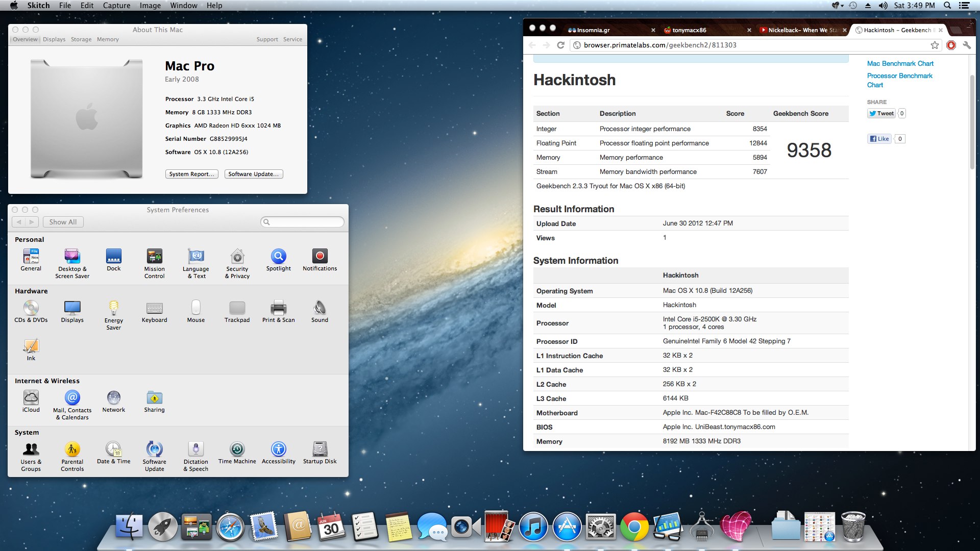The image size is (980, 551).
Task: Open Desktop & Screen Saver preferences
Action: click(72, 263)
